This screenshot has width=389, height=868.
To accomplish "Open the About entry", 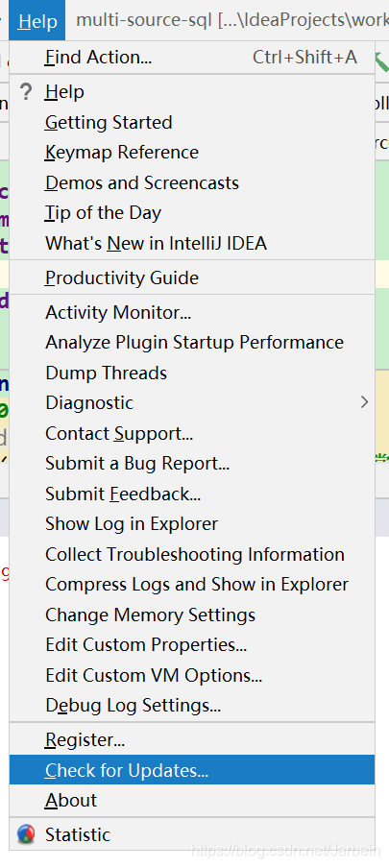I will [192, 800].
